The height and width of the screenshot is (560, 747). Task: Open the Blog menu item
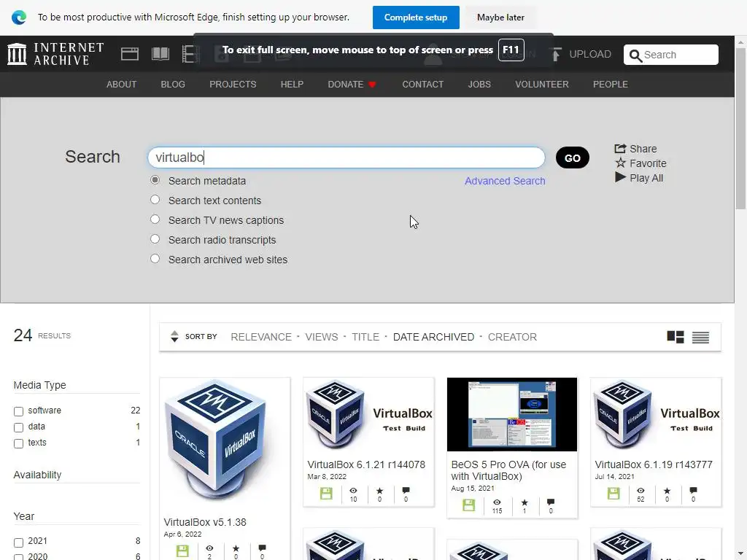173,85
